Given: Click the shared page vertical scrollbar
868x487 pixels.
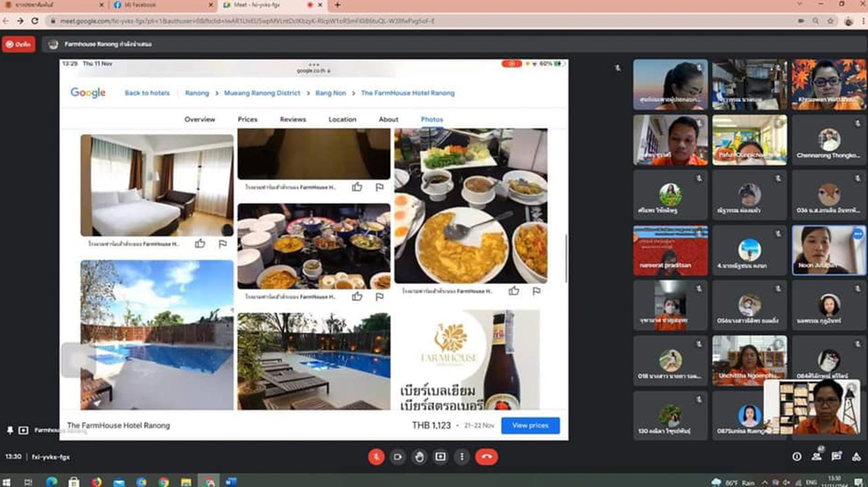Looking at the screenshot, I should click(566, 259).
